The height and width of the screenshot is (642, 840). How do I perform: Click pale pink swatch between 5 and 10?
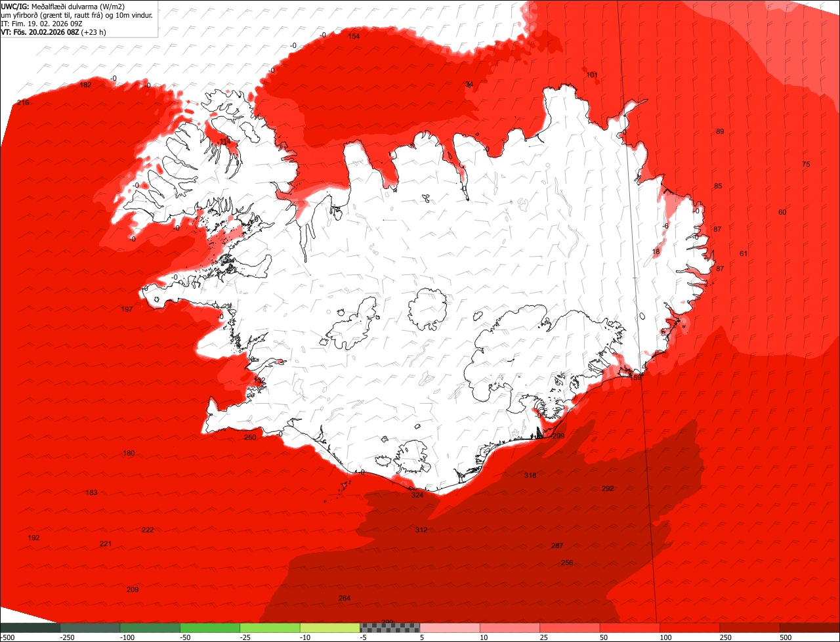(450, 628)
